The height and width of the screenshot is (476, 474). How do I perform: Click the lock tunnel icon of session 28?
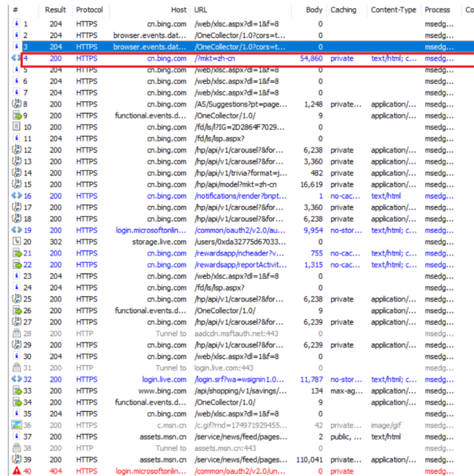pos(16,333)
